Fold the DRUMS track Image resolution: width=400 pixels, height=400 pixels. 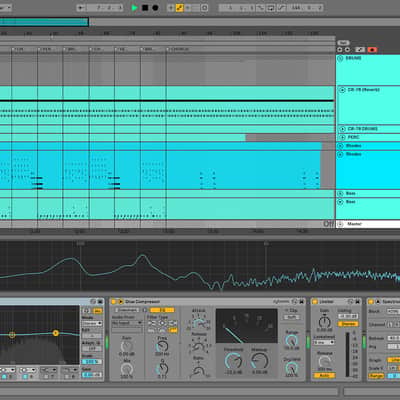340,58
